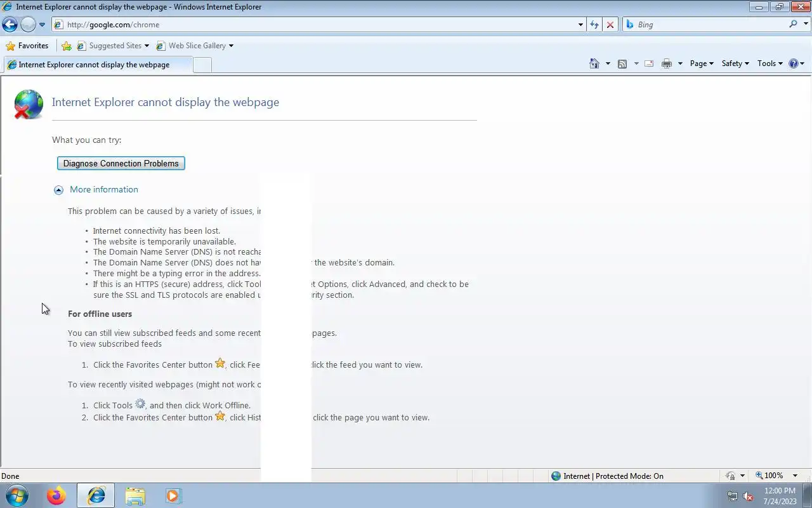Click the red Stop loading icon

[x=610, y=25]
